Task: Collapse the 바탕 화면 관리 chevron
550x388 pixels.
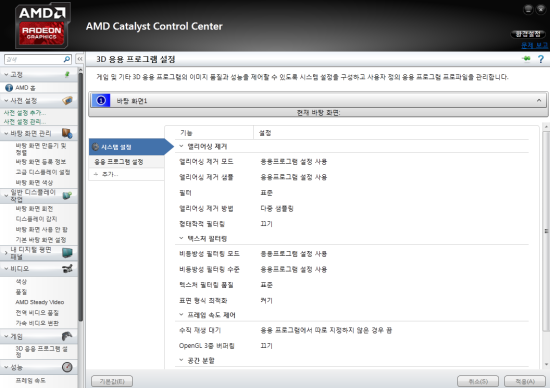Action: coord(6,134)
